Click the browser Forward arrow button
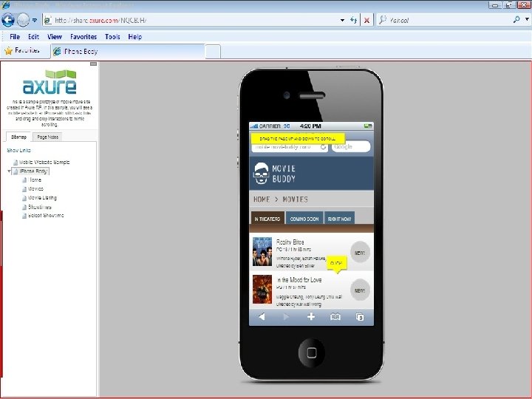Image resolution: width=532 pixels, height=399 pixels. [x=23, y=20]
